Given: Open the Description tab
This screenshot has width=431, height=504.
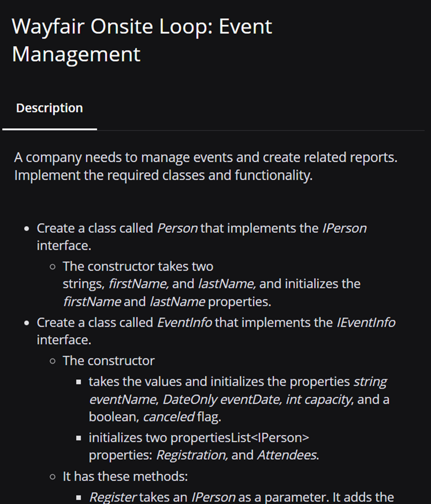Looking at the screenshot, I should (x=49, y=108).
